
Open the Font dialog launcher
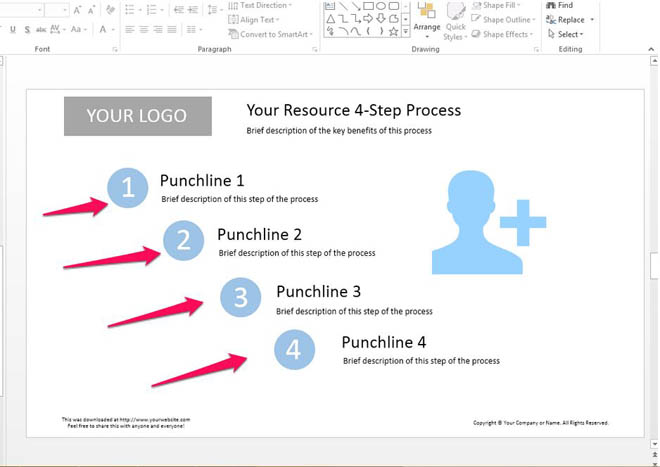114,50
